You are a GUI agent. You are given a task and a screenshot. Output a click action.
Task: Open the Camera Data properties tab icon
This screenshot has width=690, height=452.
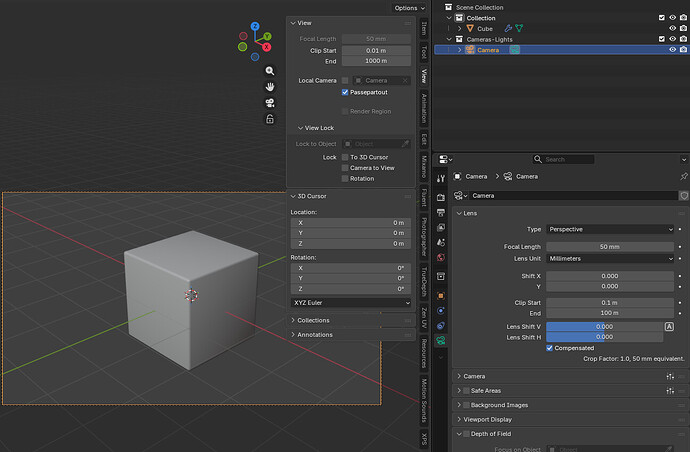pyautogui.click(x=441, y=340)
